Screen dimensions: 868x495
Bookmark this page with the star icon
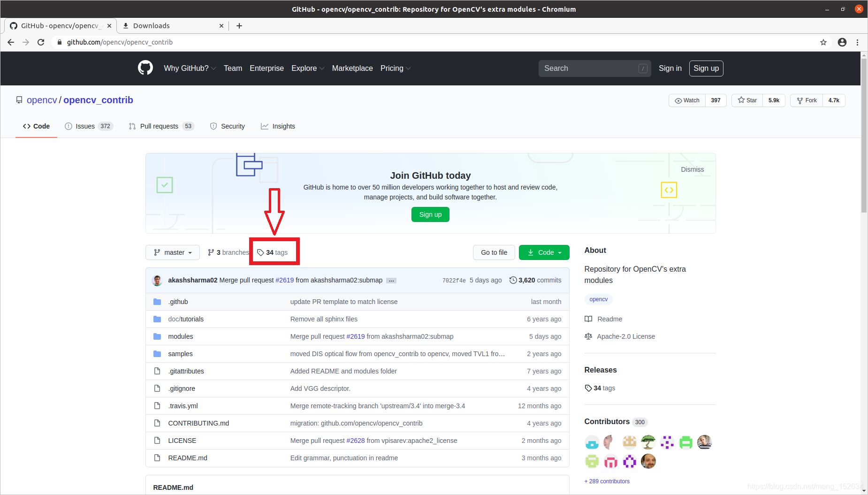coord(823,42)
